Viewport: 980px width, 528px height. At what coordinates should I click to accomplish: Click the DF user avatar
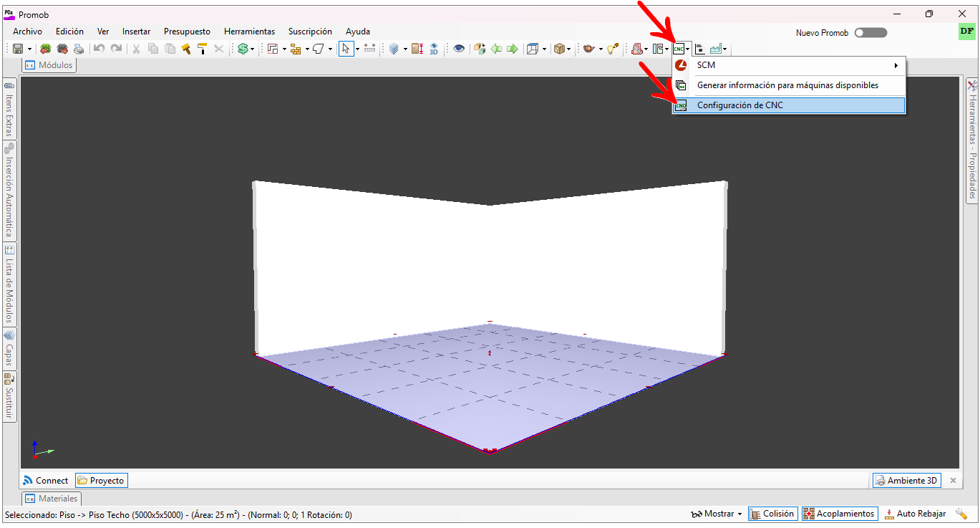[x=966, y=32]
